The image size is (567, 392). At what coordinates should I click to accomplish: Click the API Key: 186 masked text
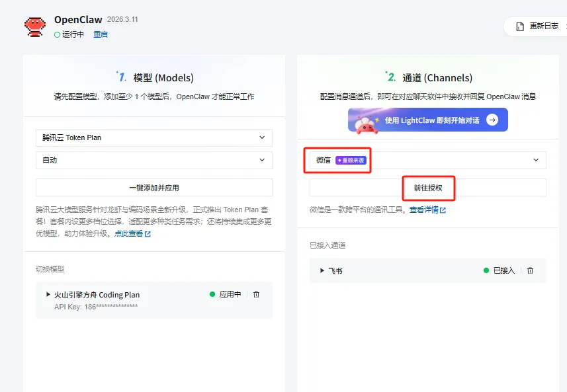(x=96, y=307)
